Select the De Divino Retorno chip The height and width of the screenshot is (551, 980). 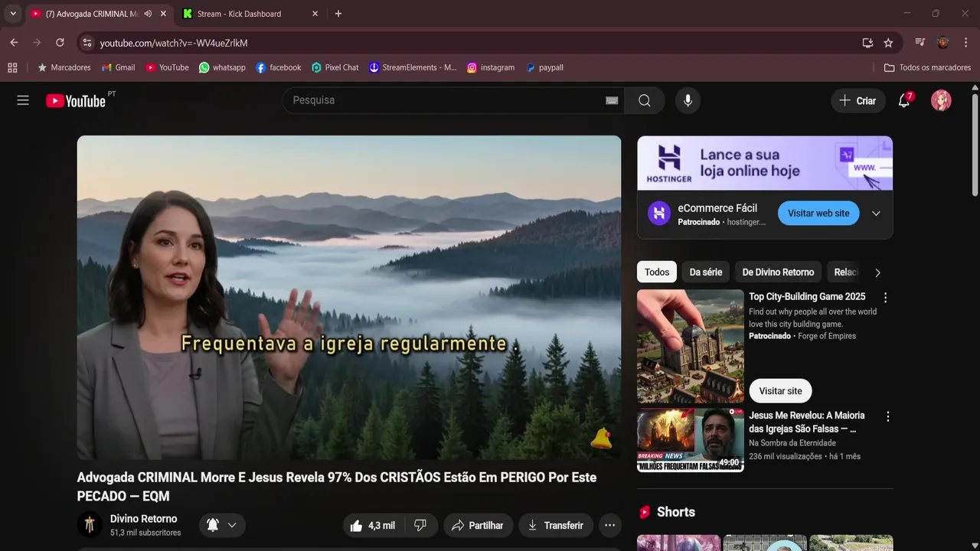pyautogui.click(x=778, y=272)
